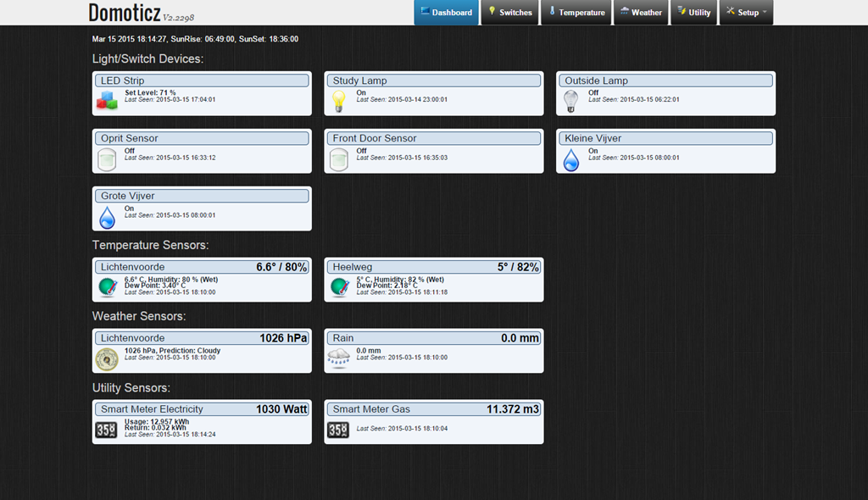This screenshot has height=500, width=868.
Task: Open the Temperature tab
Action: (576, 12)
